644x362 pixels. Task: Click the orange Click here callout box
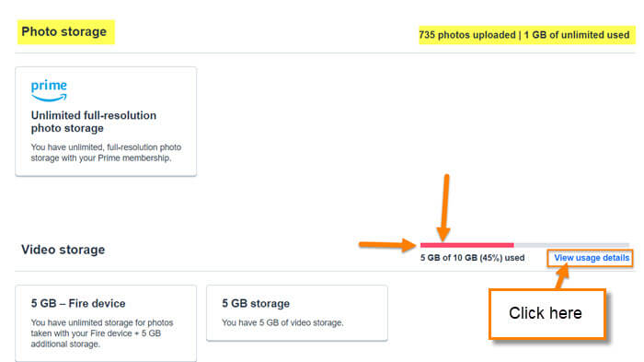[547, 314]
